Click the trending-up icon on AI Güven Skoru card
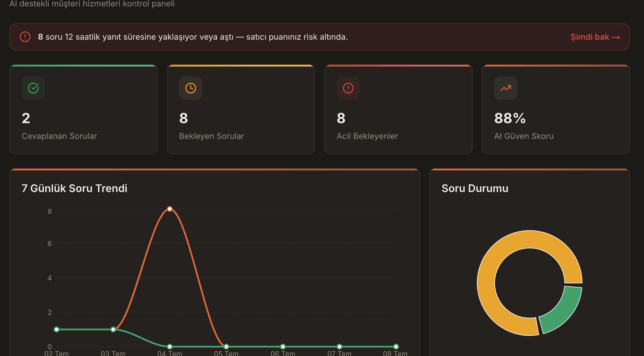The image size is (644, 356). tap(506, 88)
